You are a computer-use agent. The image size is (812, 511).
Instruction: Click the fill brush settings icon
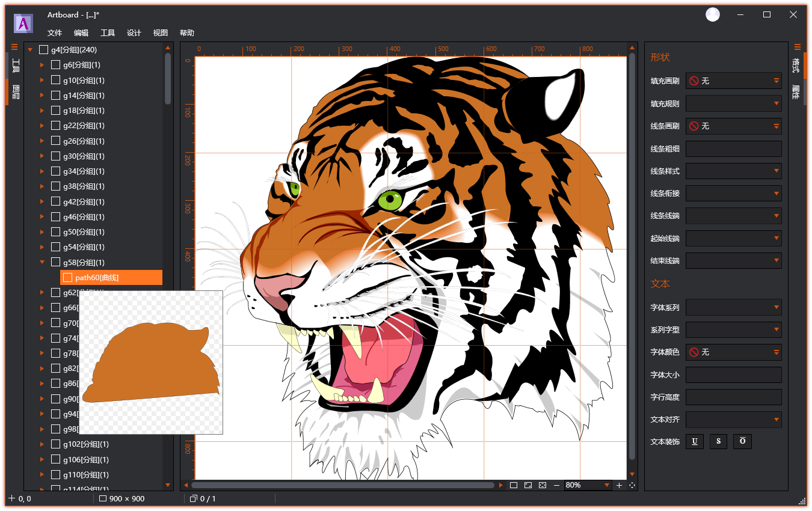point(777,81)
